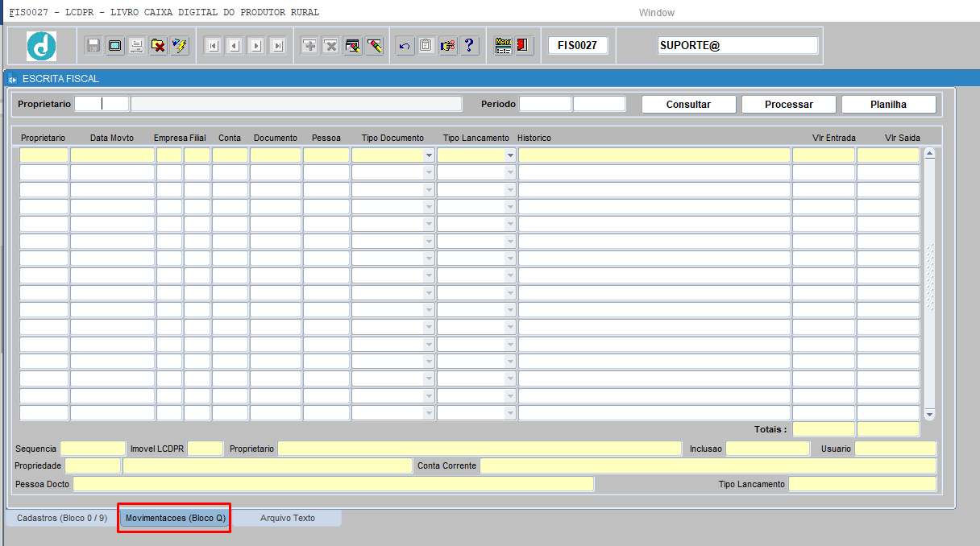Click the first Periodo date field
This screenshot has height=546, width=980.
(x=546, y=104)
